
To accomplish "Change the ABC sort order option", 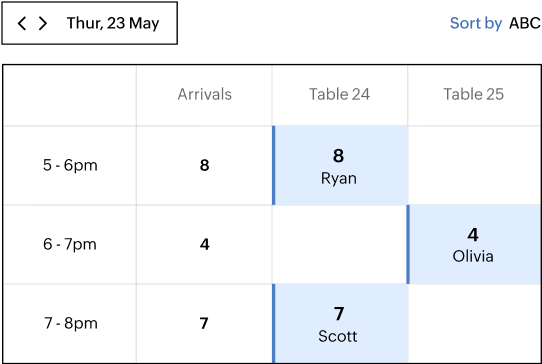I will pos(525,24).
